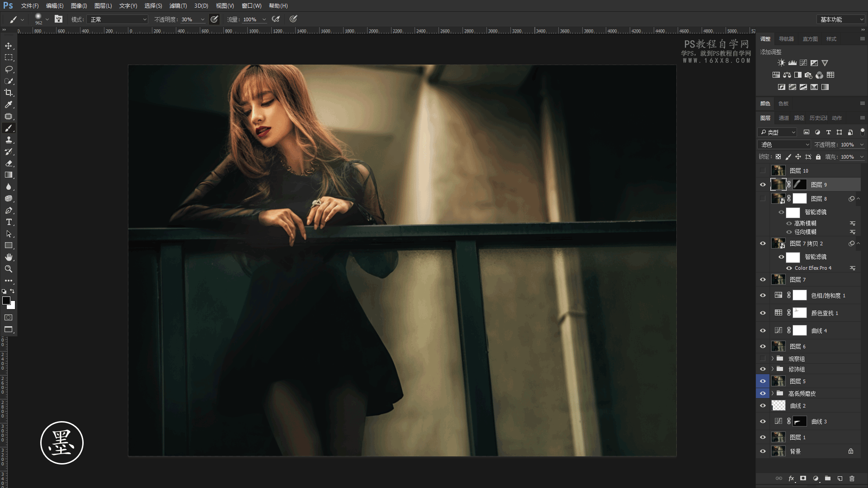868x488 pixels.
Task: Expand the 修饰组 layer group
Action: point(773,369)
